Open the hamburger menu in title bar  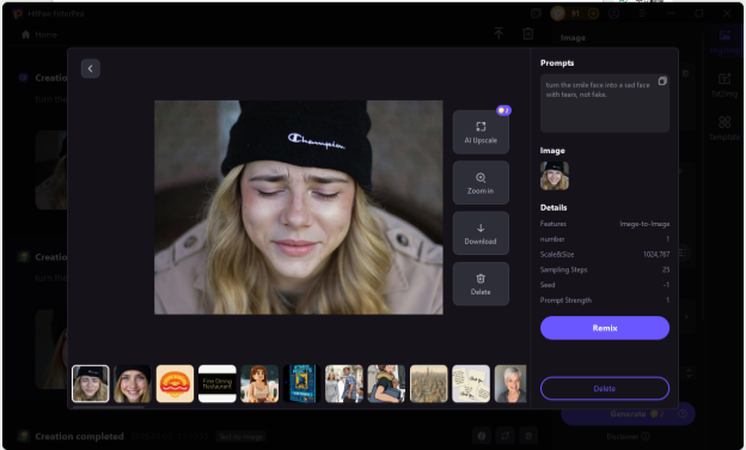pos(642,13)
